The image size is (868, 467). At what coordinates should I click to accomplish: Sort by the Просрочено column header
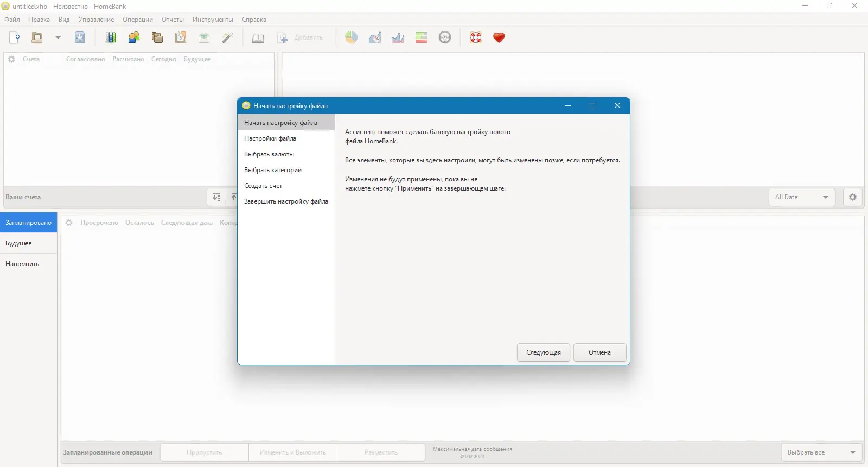click(99, 223)
